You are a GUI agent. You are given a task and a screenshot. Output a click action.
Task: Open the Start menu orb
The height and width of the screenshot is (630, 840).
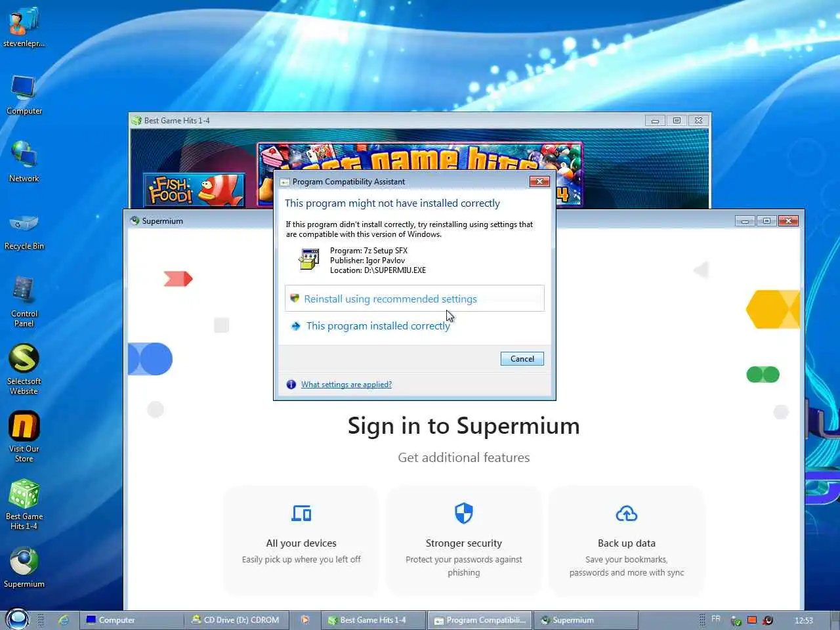[x=17, y=619]
